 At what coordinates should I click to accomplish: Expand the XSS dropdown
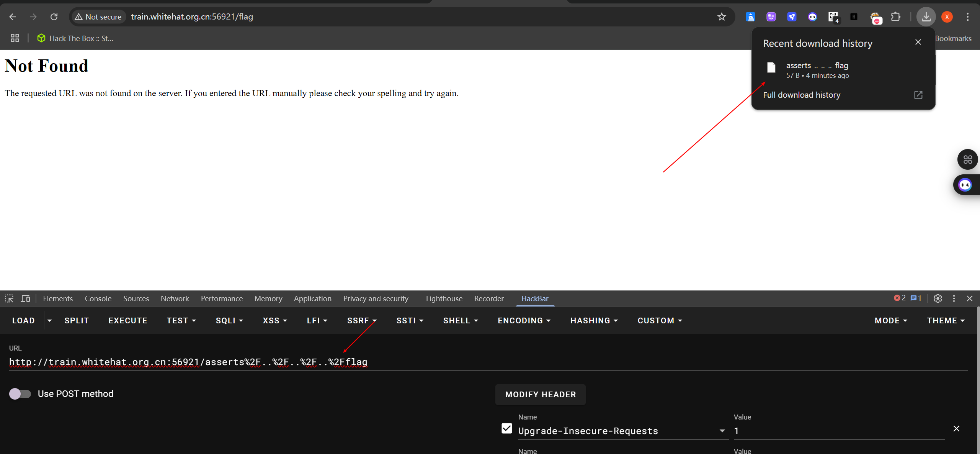pos(275,321)
